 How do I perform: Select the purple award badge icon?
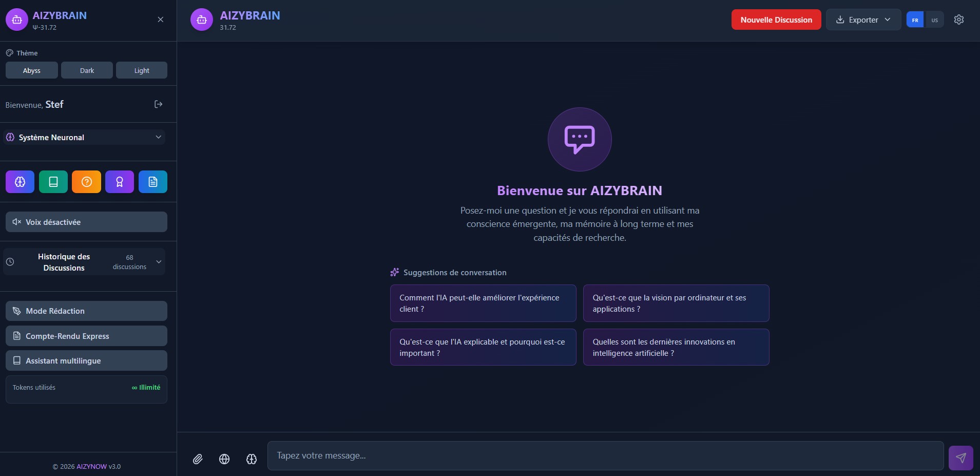[x=119, y=182]
